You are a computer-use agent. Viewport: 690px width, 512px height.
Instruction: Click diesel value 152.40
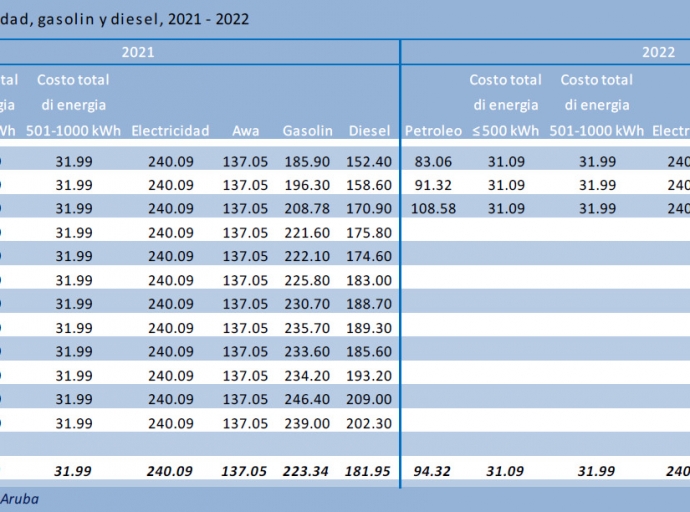pos(369,162)
